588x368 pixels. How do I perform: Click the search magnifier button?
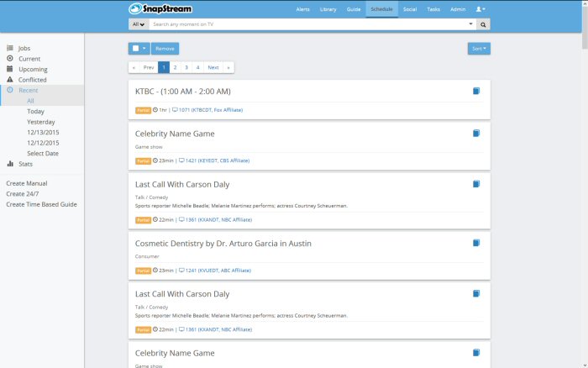click(483, 24)
